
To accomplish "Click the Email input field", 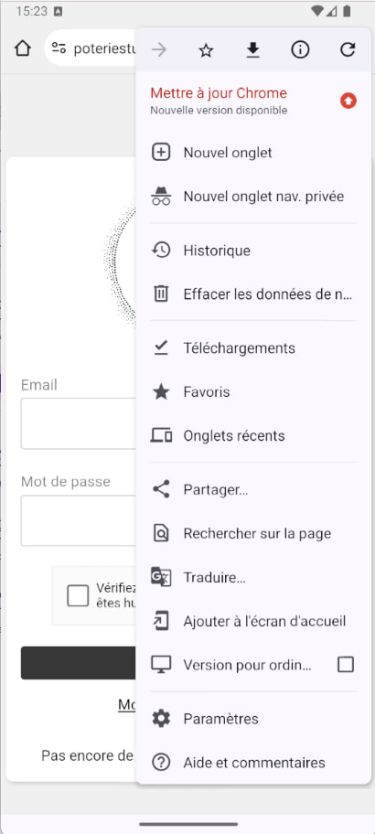I will click(x=78, y=423).
